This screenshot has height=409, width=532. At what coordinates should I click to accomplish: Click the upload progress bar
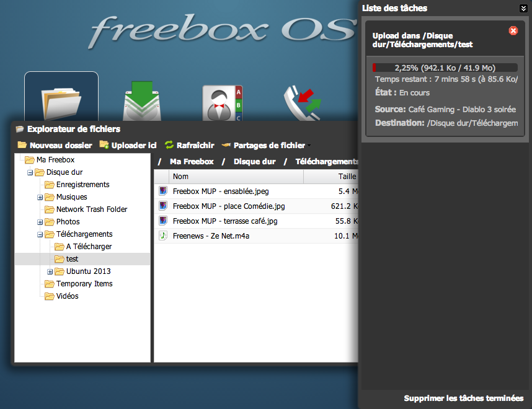(x=445, y=68)
